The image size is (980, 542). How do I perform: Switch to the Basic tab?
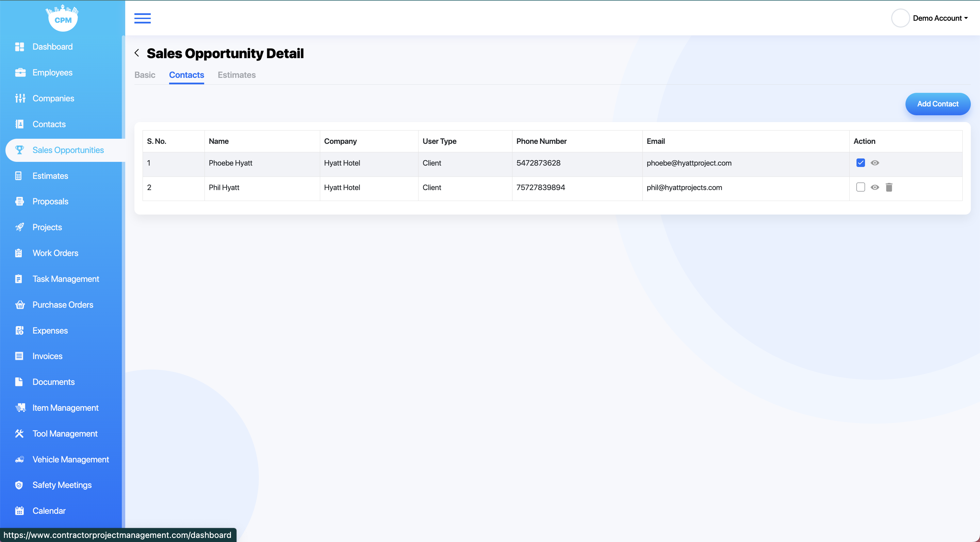pos(145,75)
